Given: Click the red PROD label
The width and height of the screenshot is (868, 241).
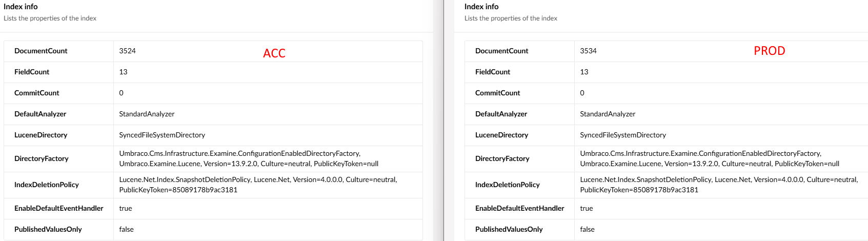Looking at the screenshot, I should 769,51.
